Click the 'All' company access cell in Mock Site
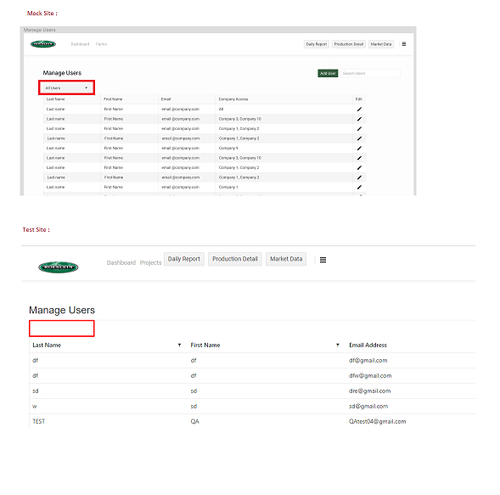 (x=221, y=109)
